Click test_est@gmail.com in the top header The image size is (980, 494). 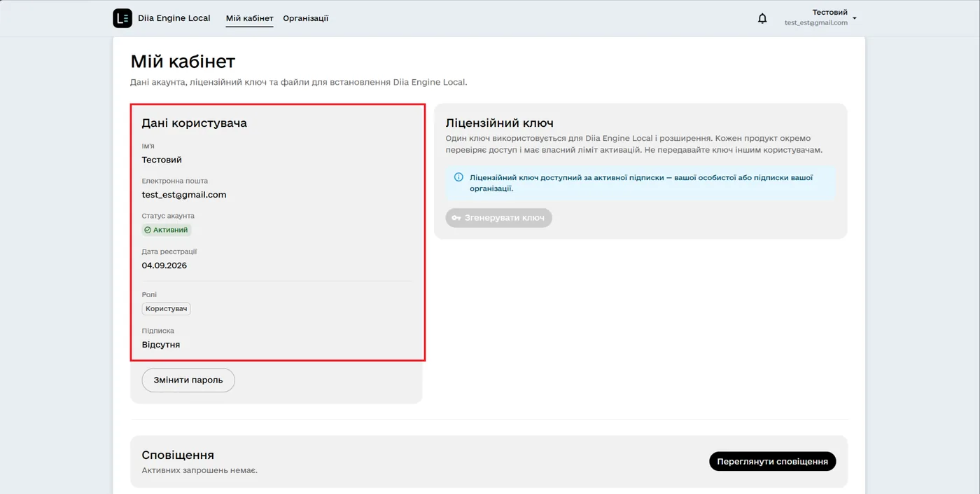[816, 23]
